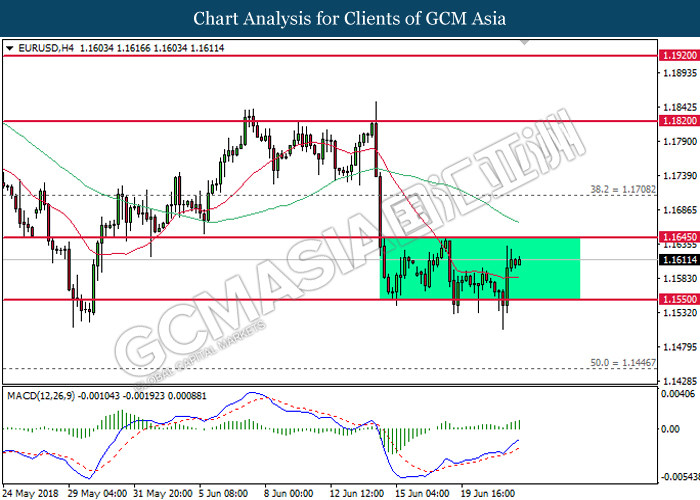Click the 5 Jun 08:00 time label
The image size is (700, 500).
click(223, 494)
